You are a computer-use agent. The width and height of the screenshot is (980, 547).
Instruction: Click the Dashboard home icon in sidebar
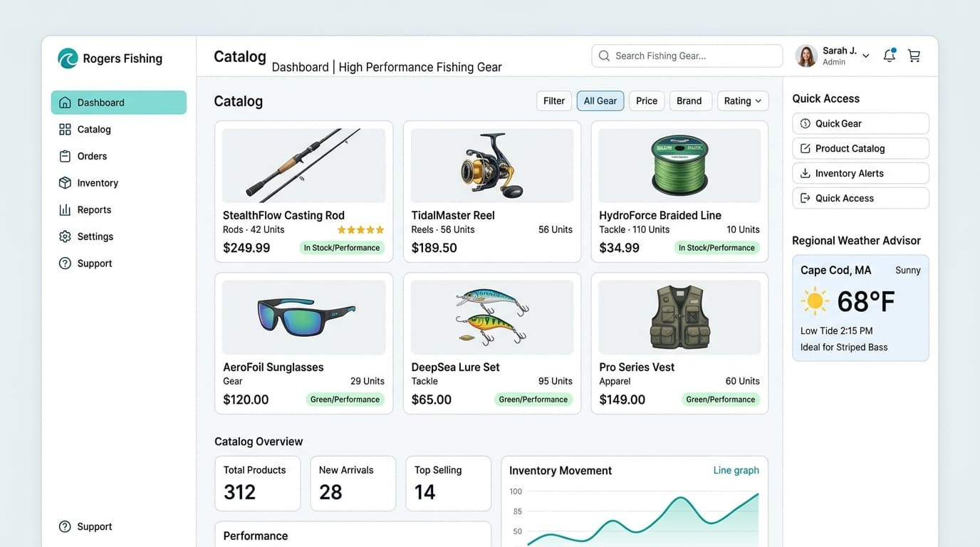tap(65, 103)
